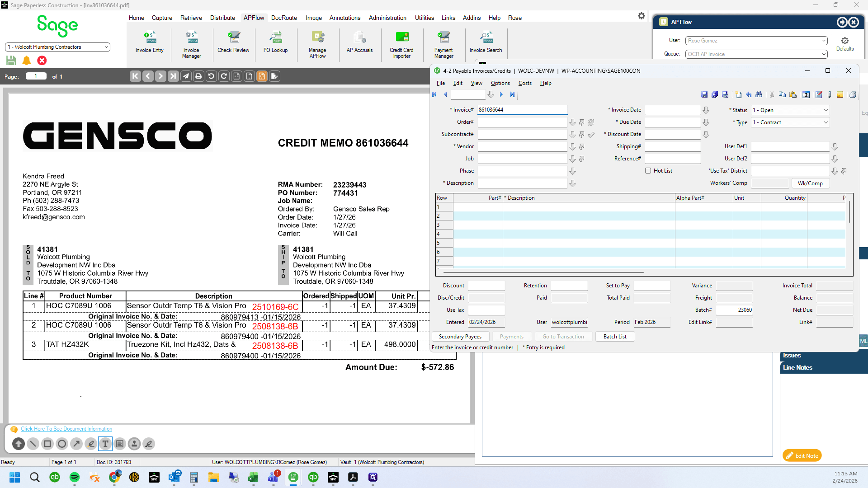
Task: Open the Annotations menu tab
Action: pyautogui.click(x=344, y=18)
